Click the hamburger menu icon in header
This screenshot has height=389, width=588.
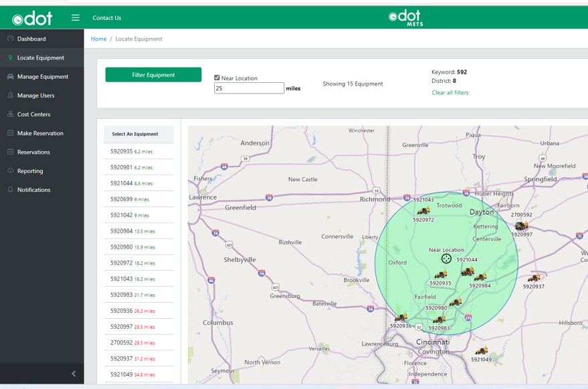(76, 18)
